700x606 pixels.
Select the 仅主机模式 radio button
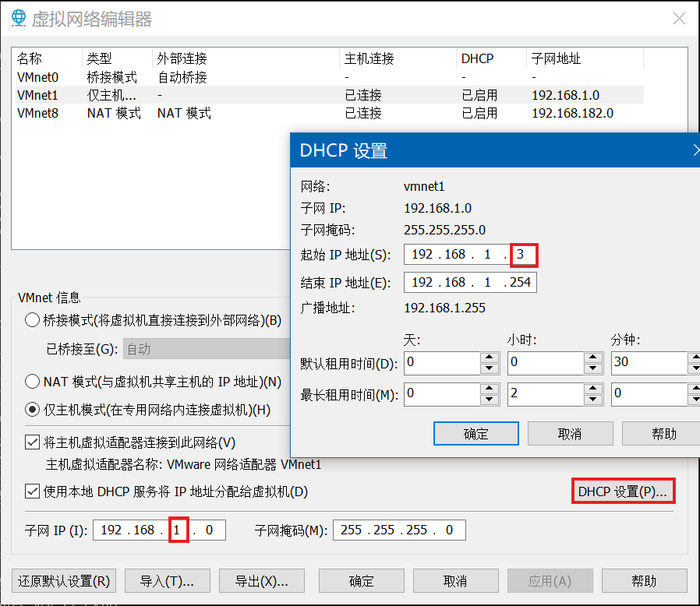[33, 409]
